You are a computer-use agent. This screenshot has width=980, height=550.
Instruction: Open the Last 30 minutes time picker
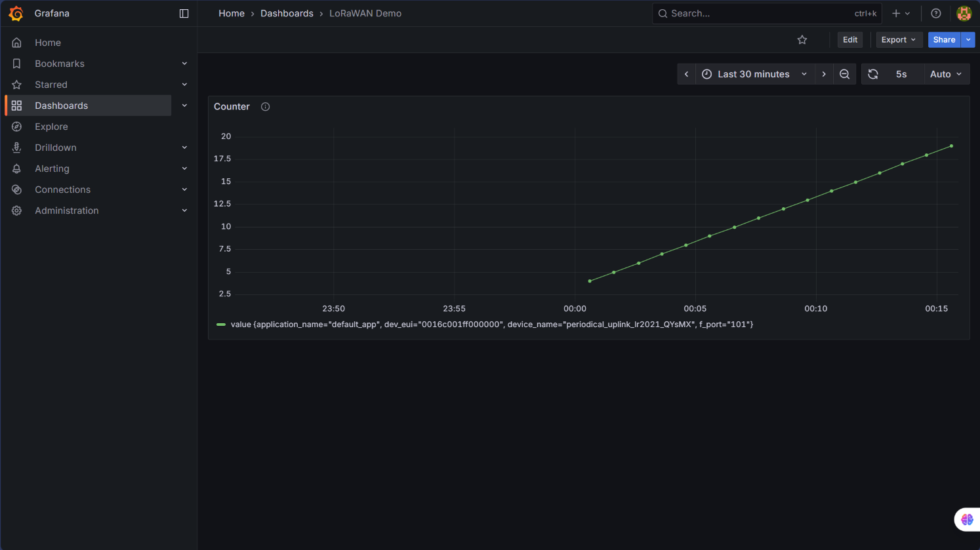point(754,74)
